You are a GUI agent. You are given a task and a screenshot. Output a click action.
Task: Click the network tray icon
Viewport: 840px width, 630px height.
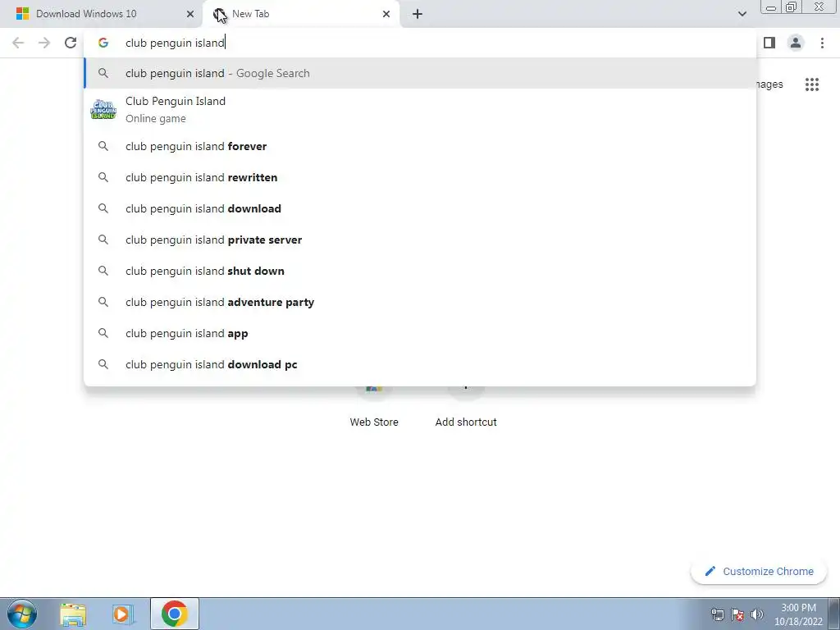pyautogui.click(x=717, y=614)
